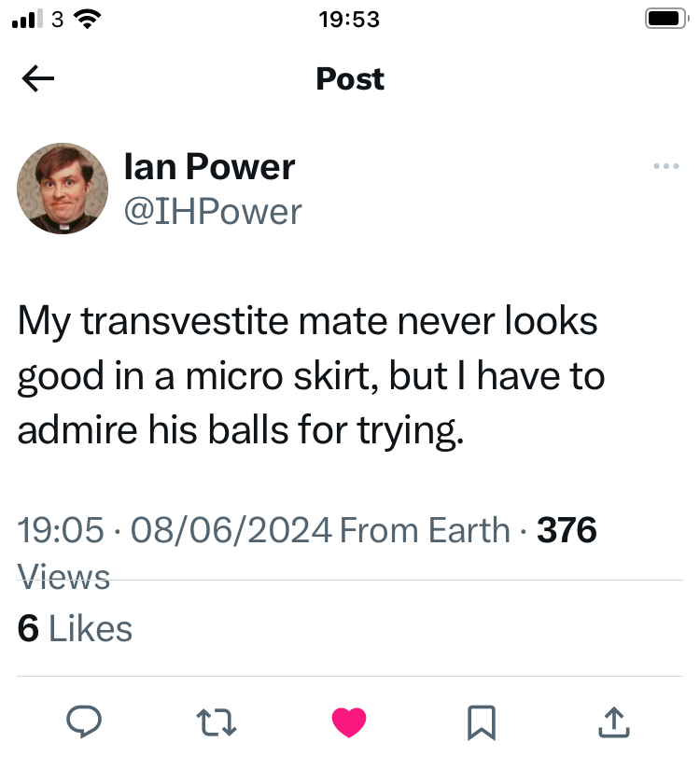This screenshot has height=770, width=700.
Task: Tap the 08/06/2024 post date
Action: pos(231,531)
